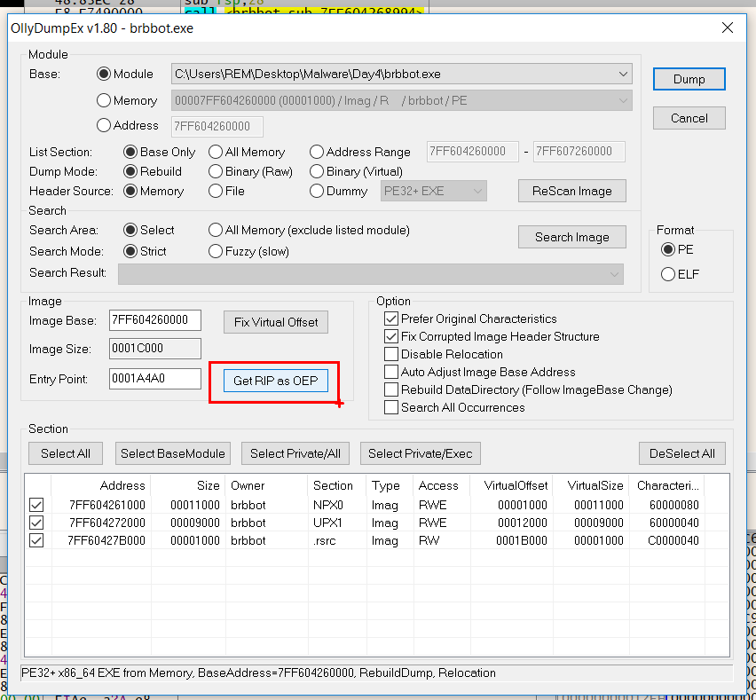This screenshot has height=700, width=756.
Task: Toggle Disable Relocation checkbox
Action: [391, 354]
